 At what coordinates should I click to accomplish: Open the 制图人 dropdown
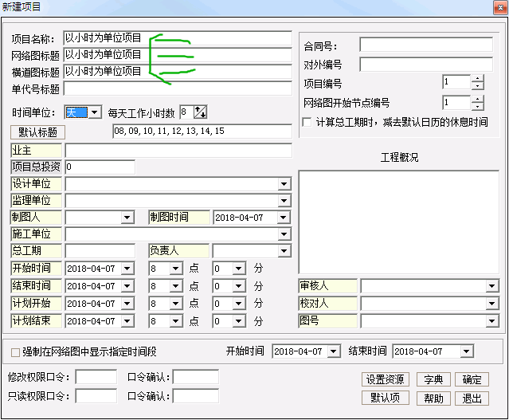(x=127, y=218)
